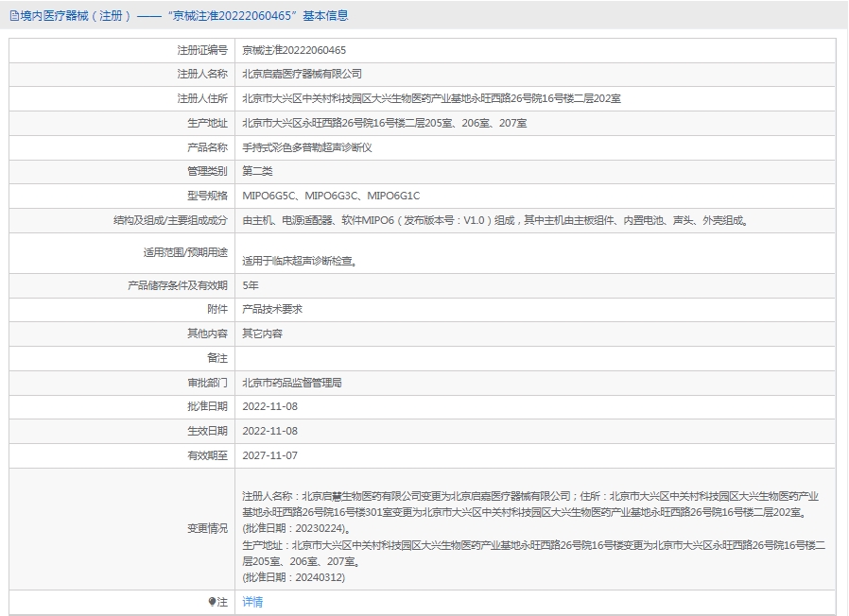The height and width of the screenshot is (616, 849).
Task: Select production address with 205室、206室、207室
Action: click(x=385, y=123)
